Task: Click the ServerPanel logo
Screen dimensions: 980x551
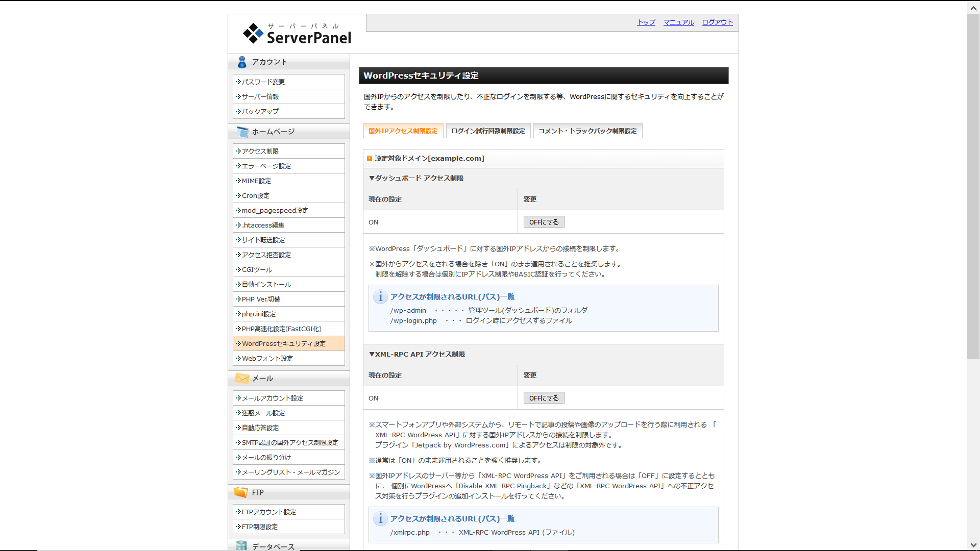Action: (x=297, y=34)
